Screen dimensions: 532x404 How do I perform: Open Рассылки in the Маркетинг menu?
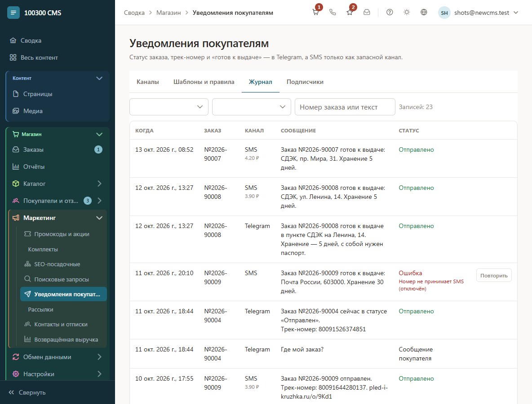point(40,309)
